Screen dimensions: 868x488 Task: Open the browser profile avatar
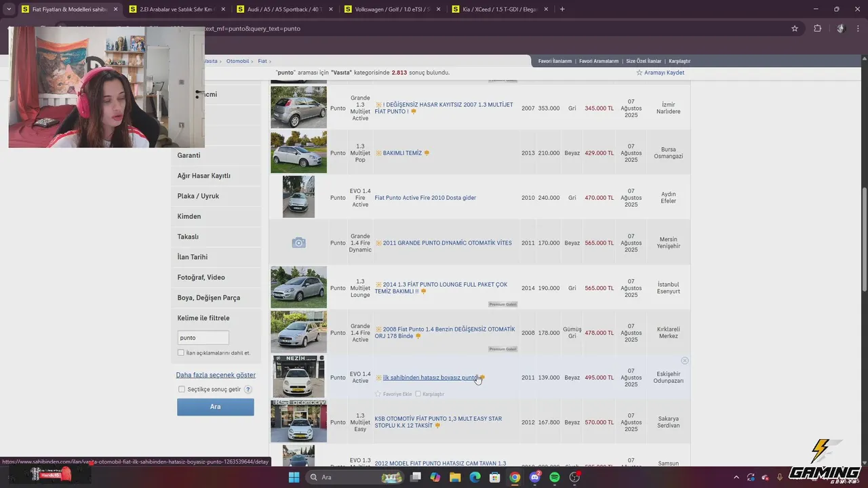841,28
